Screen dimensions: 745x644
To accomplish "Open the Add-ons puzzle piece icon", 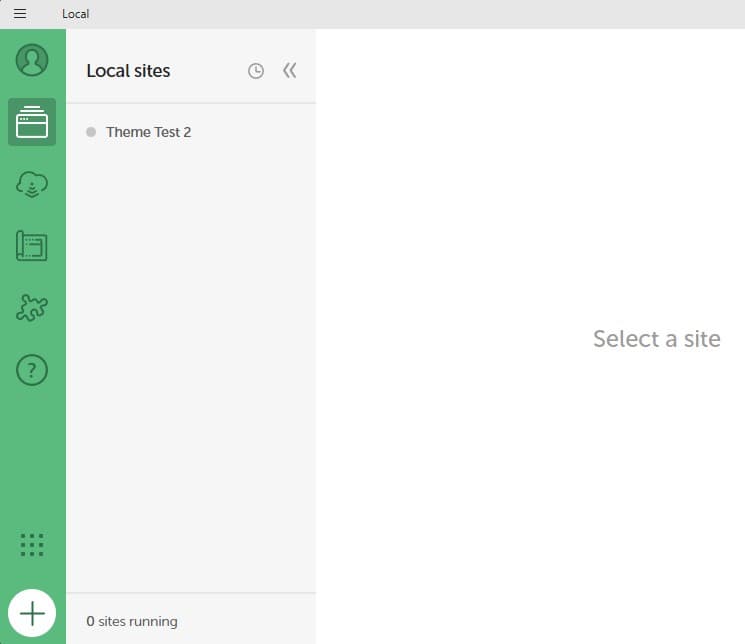I will pyautogui.click(x=32, y=308).
